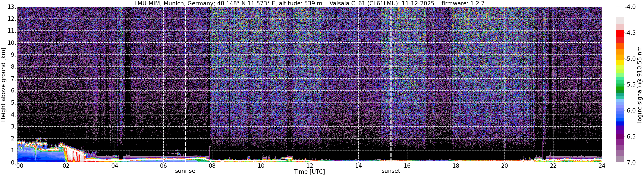Click the '13.' height axis tick label
Viewport: 644px width, 176px height.
(x=12, y=7)
